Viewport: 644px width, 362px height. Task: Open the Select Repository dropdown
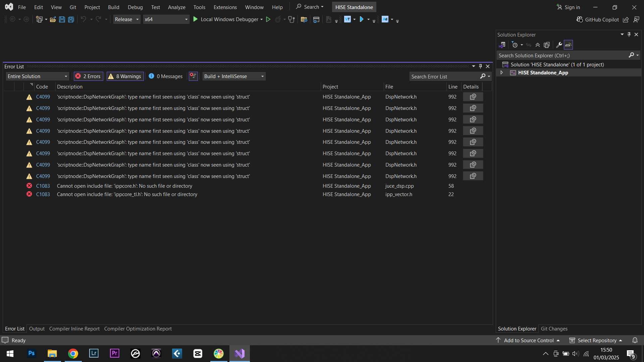point(596,340)
